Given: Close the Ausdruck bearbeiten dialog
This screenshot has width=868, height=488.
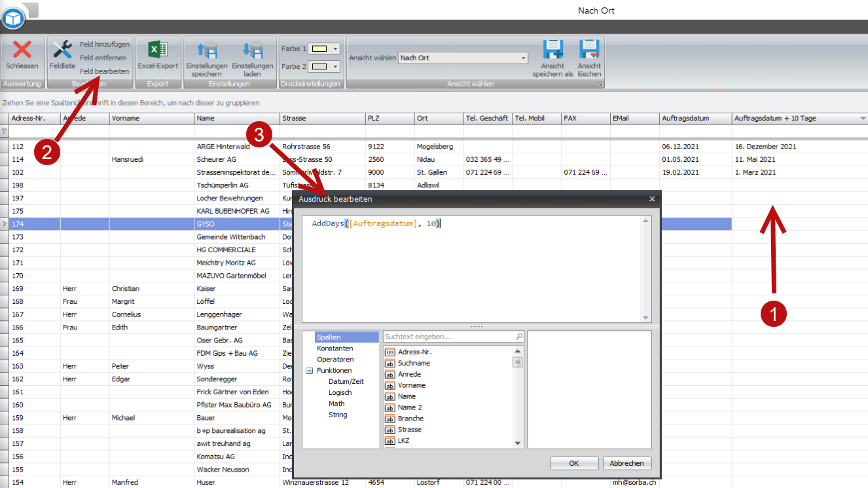Looking at the screenshot, I should tap(651, 198).
